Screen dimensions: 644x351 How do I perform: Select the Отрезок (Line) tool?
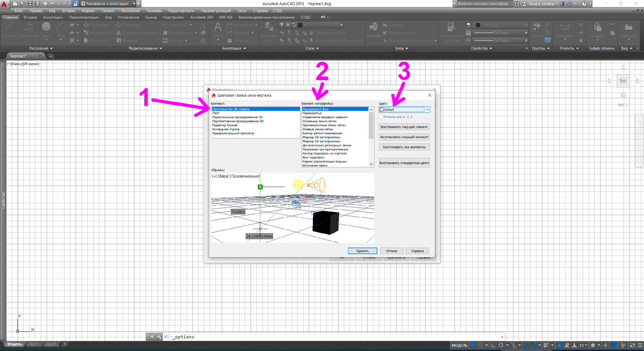tap(9, 30)
